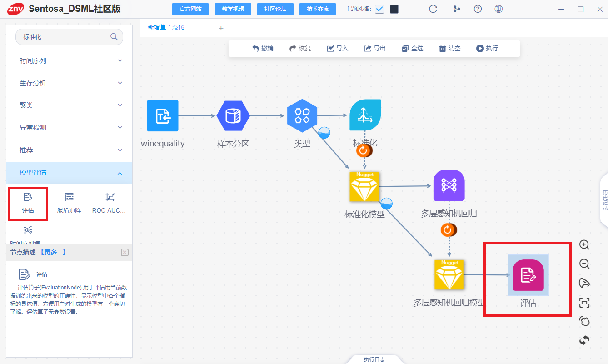The height and width of the screenshot is (364, 608).
Task: Open the 技术交流 button
Action: coord(318,9)
